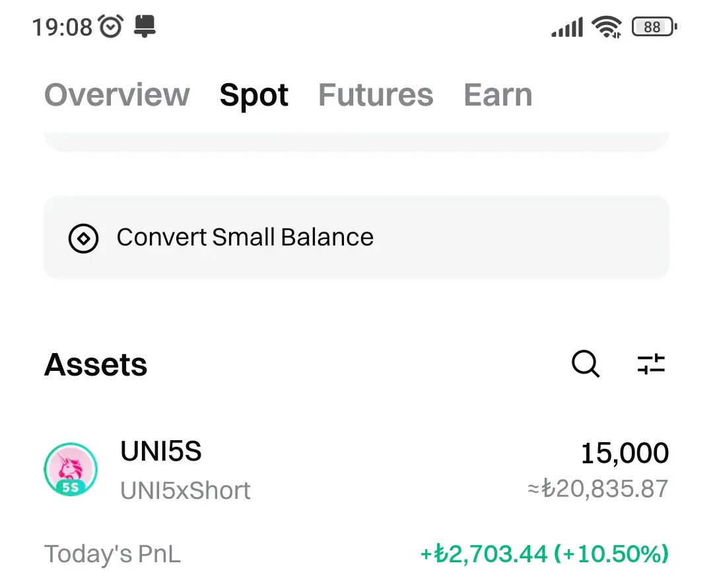This screenshot has height=588, width=713.
Task: Click the UNI5xShort subtitle text
Action: pyautogui.click(x=186, y=491)
